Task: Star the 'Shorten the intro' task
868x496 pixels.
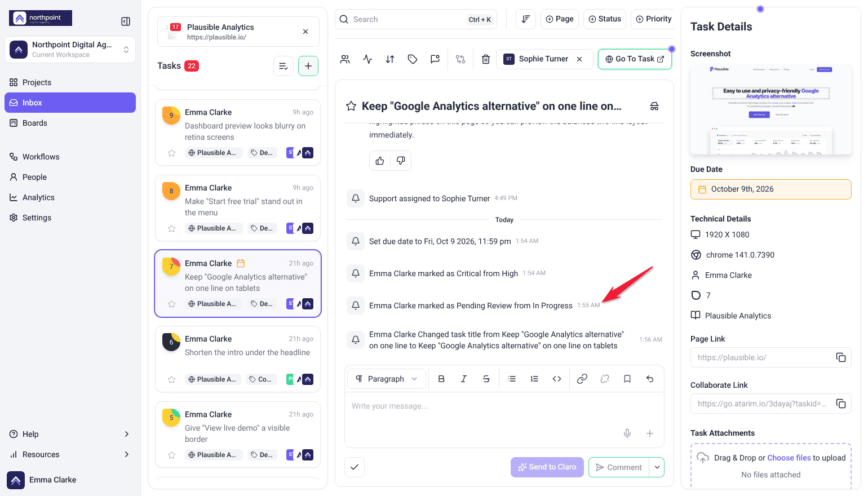Action: click(172, 379)
